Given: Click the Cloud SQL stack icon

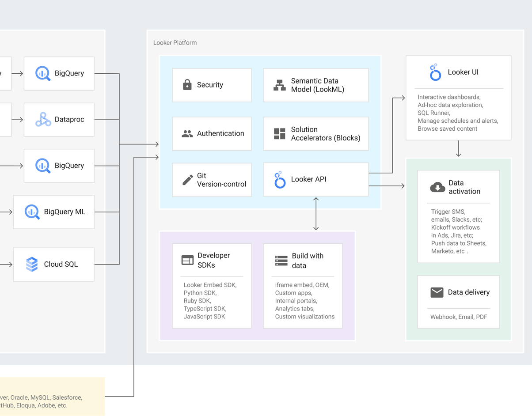Looking at the screenshot, I should tap(32, 264).
